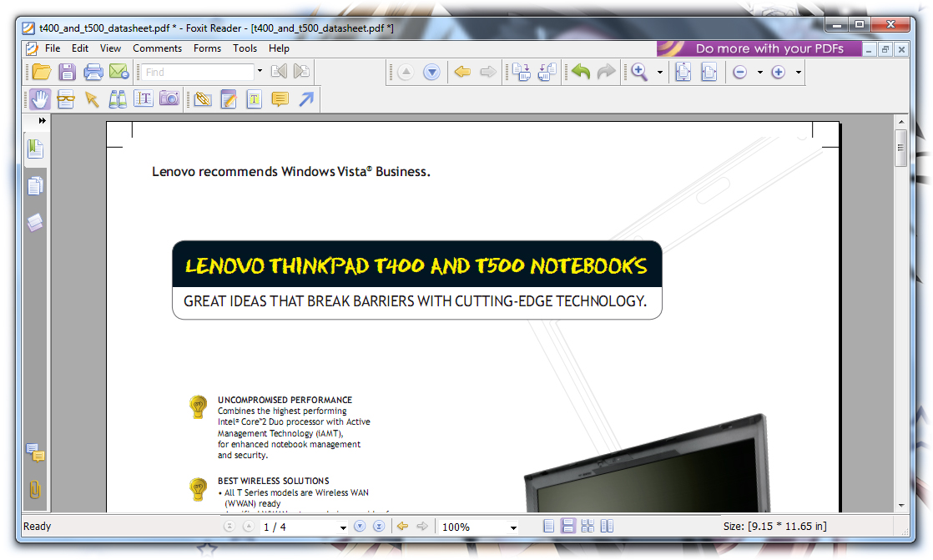This screenshot has width=933, height=560.
Task: Switch to Single Page layout in the status bar
Action: click(548, 526)
